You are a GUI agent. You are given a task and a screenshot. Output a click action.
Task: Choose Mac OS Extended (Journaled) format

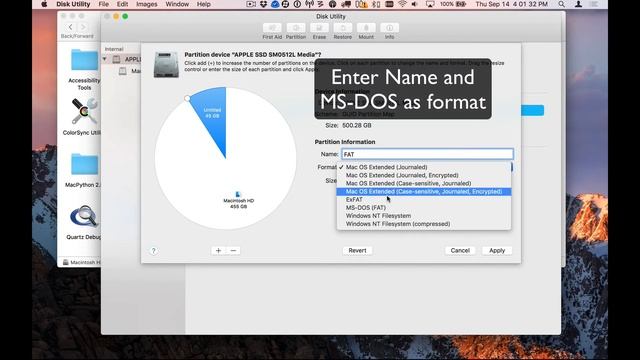424,167
